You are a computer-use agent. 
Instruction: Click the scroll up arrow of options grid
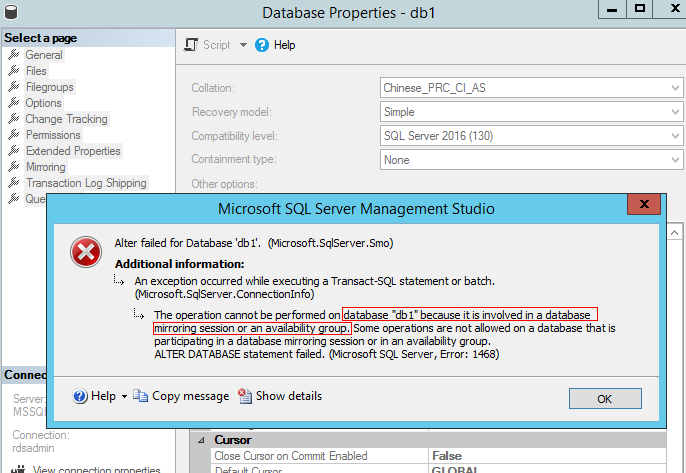(x=674, y=232)
